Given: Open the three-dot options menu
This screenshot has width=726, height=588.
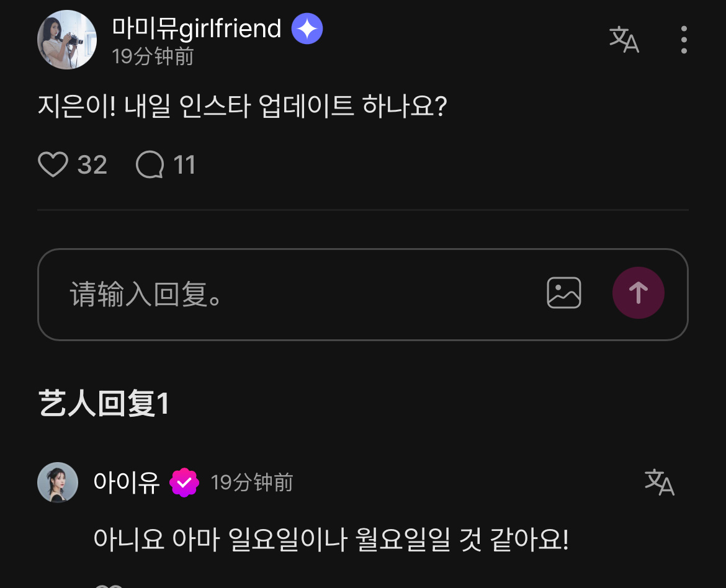Looking at the screenshot, I should pos(683,40).
